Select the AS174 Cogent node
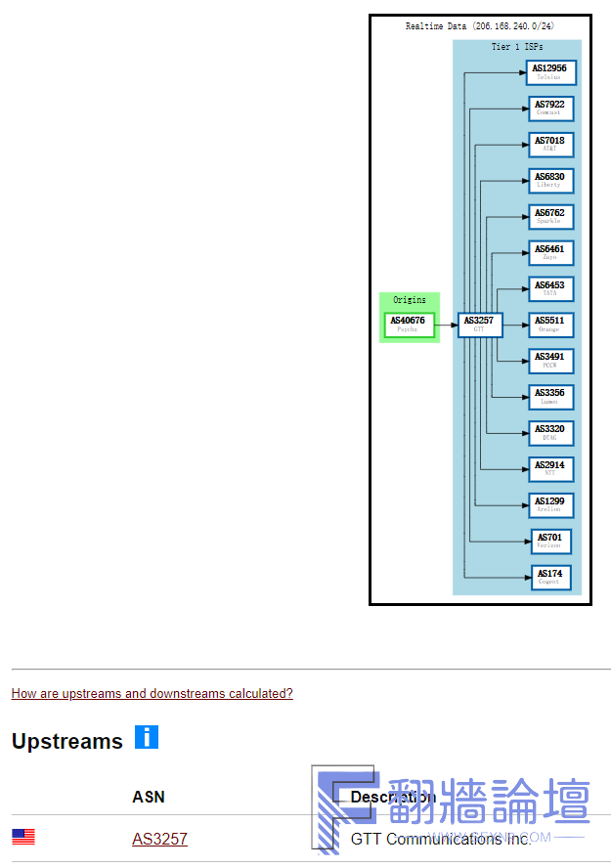 coord(550,578)
